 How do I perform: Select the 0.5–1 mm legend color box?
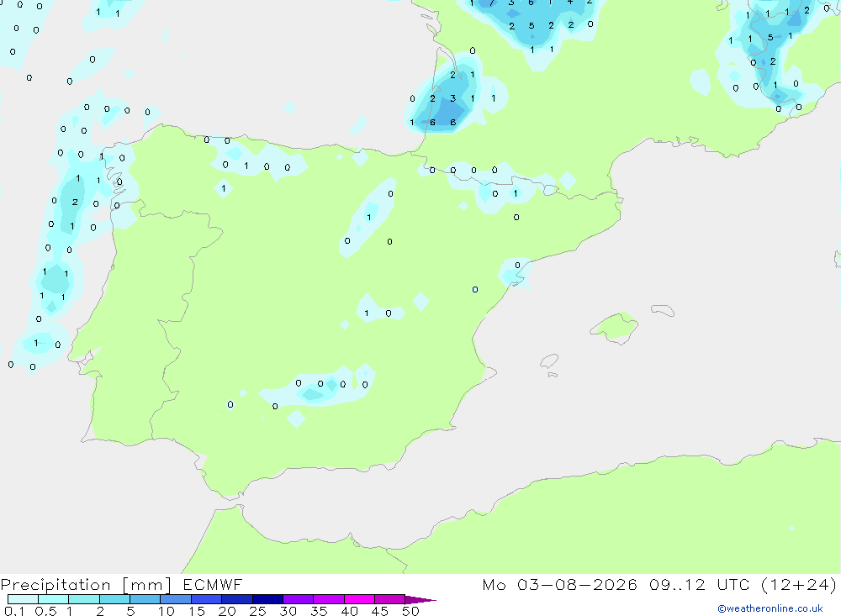pyautogui.click(x=54, y=599)
